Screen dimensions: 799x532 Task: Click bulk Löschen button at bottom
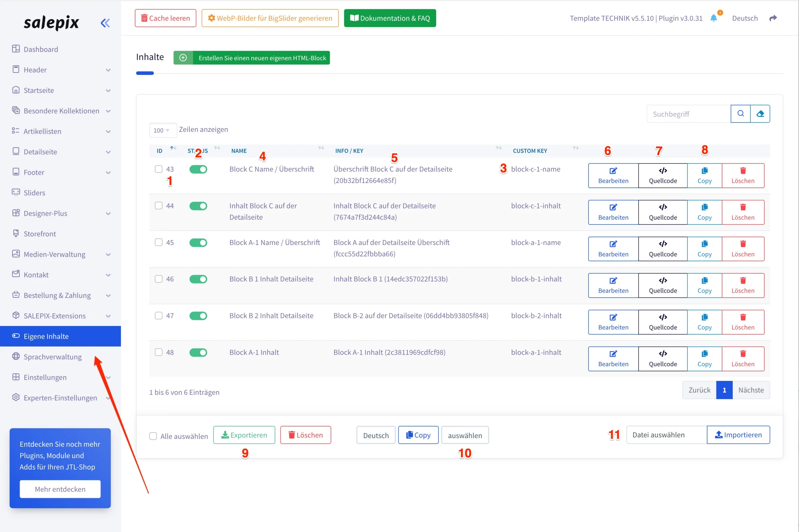coord(306,435)
